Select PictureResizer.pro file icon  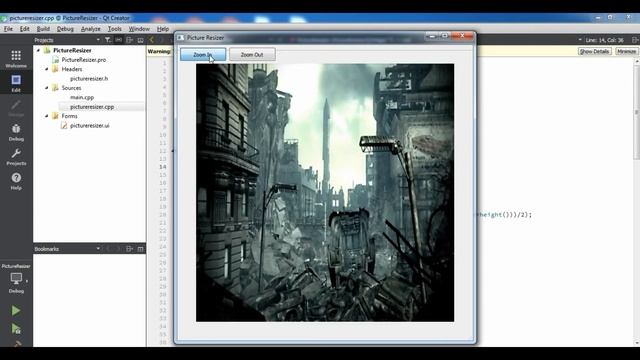click(56, 60)
